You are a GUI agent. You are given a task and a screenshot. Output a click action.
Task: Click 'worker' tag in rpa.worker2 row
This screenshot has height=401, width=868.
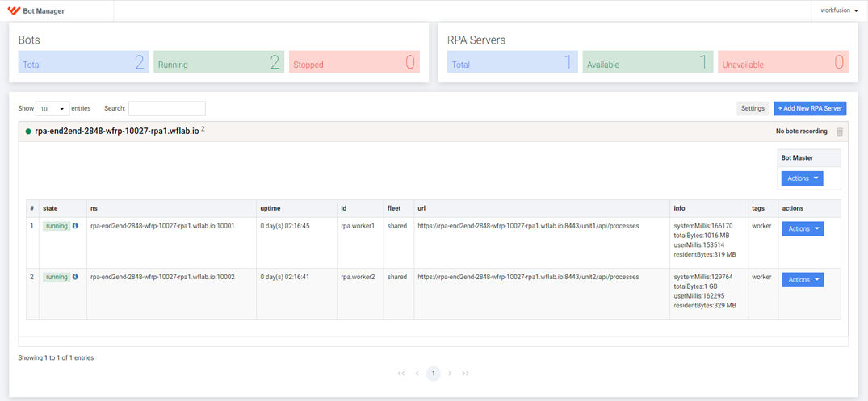[x=761, y=277]
